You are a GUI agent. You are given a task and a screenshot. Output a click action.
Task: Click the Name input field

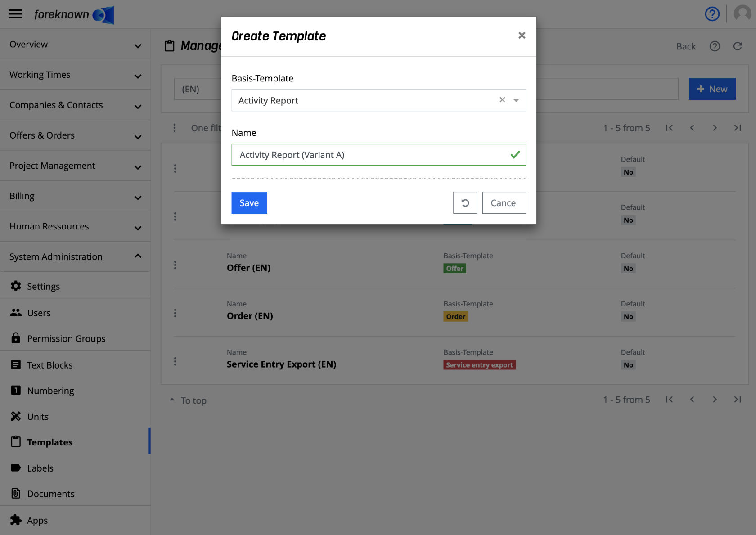(378, 155)
